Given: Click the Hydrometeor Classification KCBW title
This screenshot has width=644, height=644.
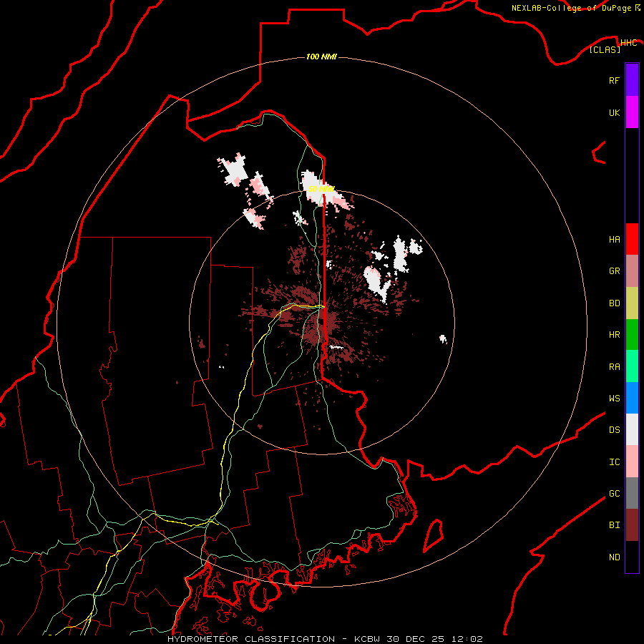Looking at the screenshot, I should pos(325,639).
